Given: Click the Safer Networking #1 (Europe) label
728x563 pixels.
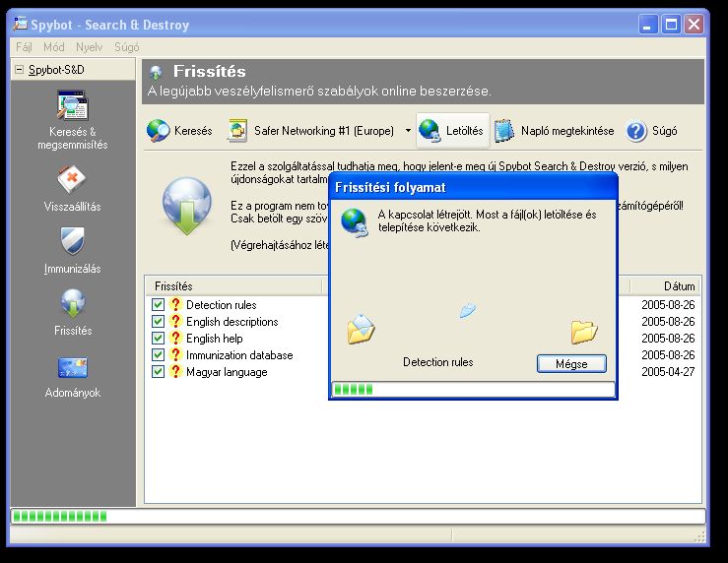Looking at the screenshot, I should tap(323, 131).
